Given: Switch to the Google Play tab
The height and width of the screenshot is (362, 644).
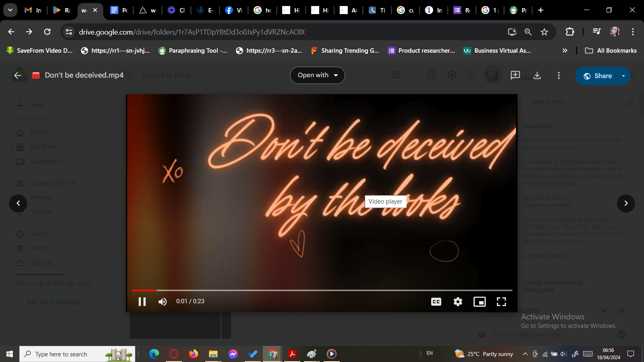Looking at the screenshot, I should tap(62, 10).
